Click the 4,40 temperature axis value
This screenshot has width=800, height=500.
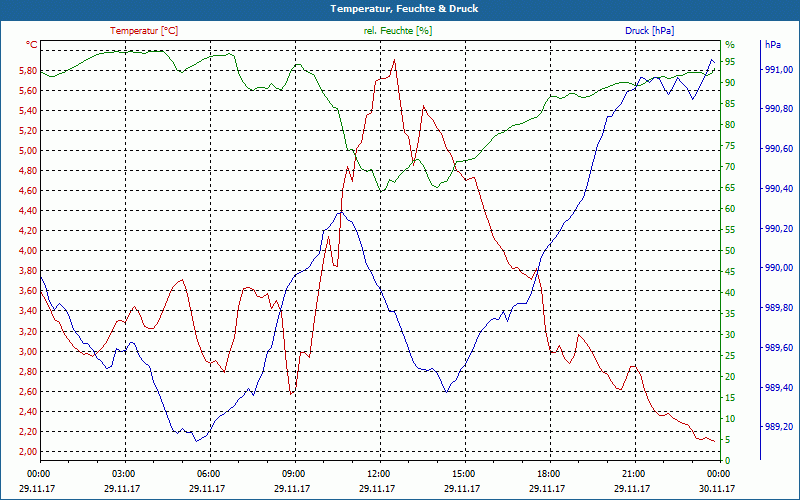(29, 211)
